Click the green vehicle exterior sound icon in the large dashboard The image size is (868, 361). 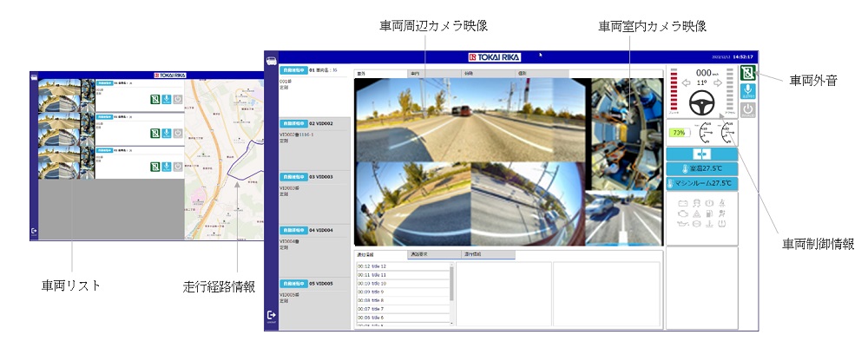[x=747, y=73]
